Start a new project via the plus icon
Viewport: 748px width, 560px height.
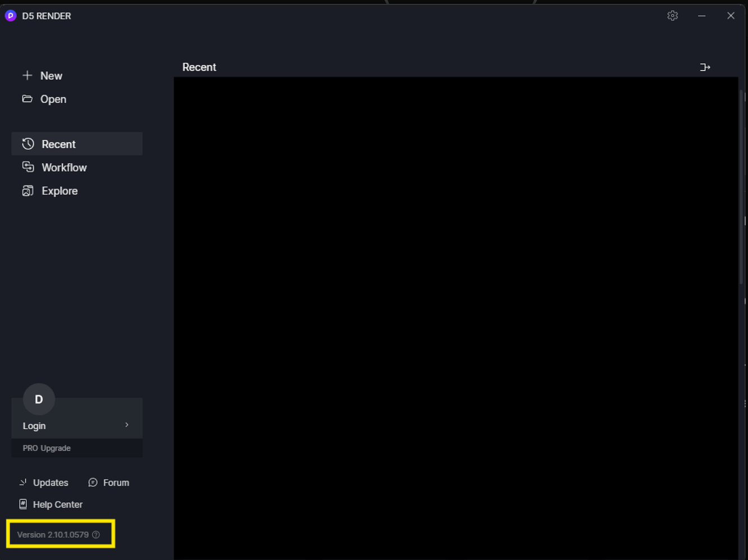click(27, 75)
